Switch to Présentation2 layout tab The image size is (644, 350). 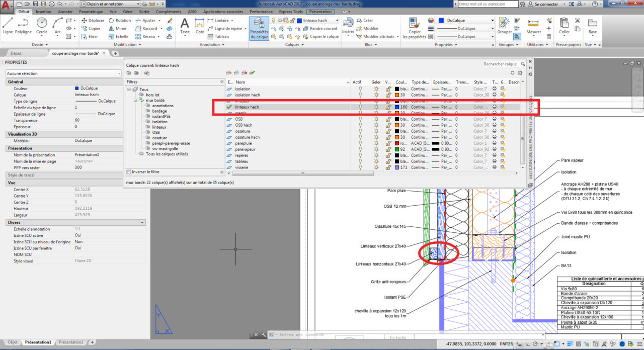(x=71, y=342)
